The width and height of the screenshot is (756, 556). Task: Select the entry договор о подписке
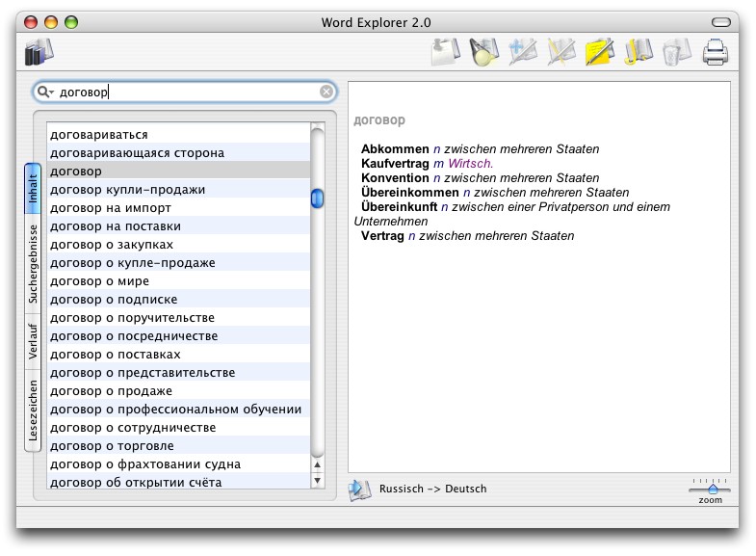(178, 300)
